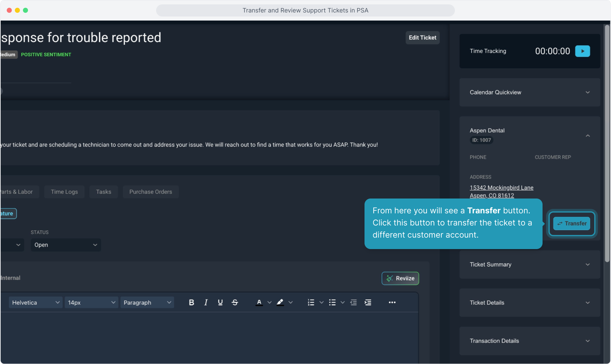Decrease indent of the paragraph

[353, 302]
